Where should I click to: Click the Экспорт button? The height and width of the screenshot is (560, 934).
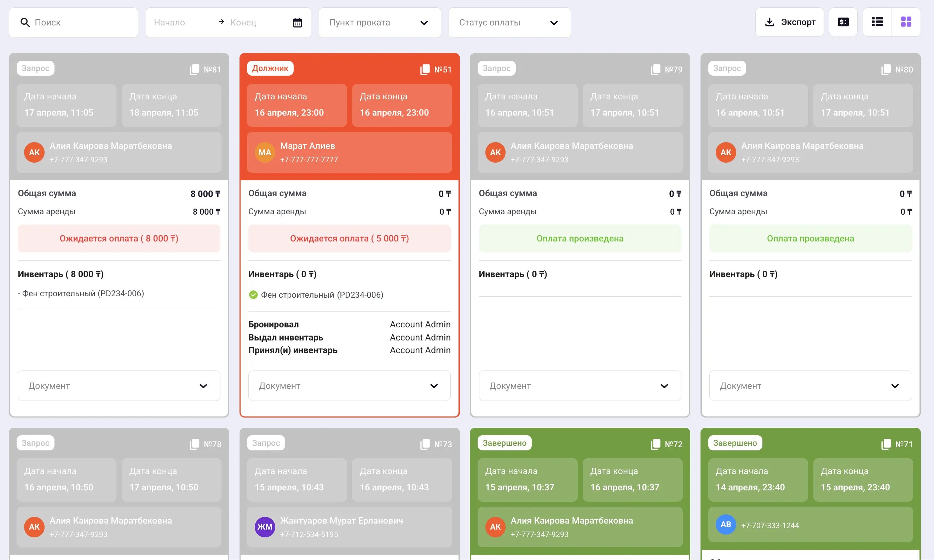(789, 22)
